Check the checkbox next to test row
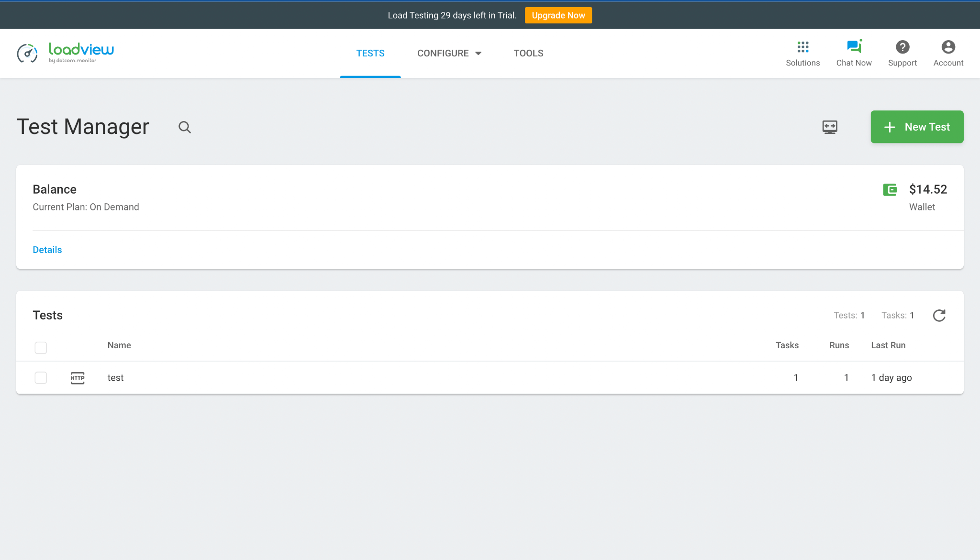 click(40, 377)
